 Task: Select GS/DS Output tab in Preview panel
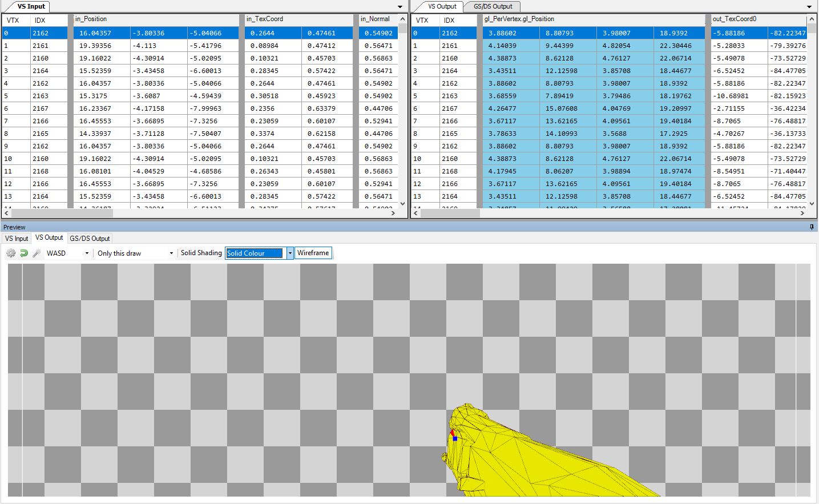click(x=90, y=239)
